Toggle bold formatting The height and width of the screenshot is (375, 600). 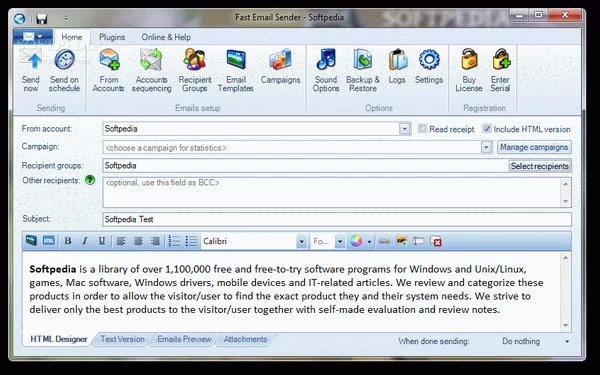68,241
